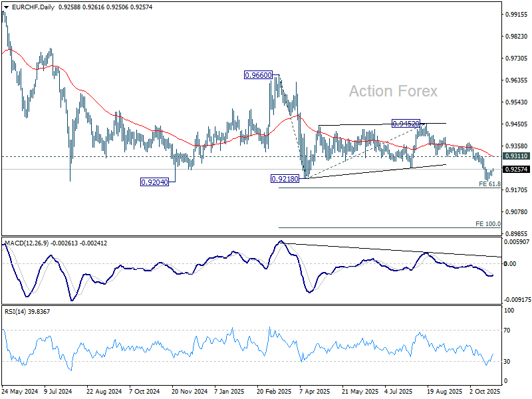Image resolution: width=532 pixels, height=399 pixels.
Task: Click the RSI 100 scale label
Action: pos(509,311)
